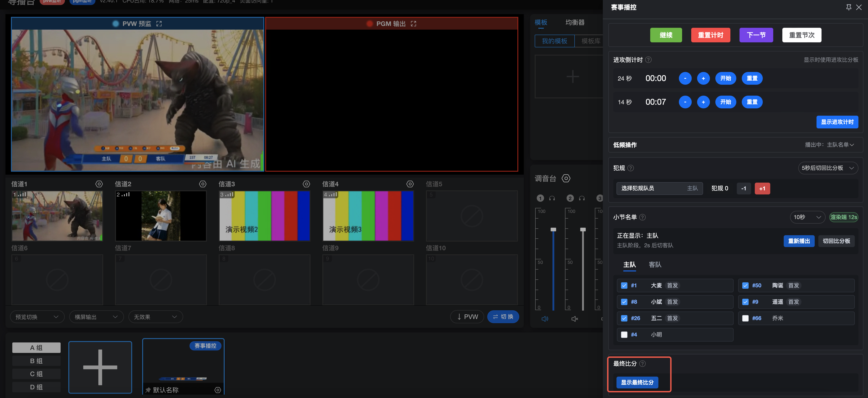Image resolution: width=868 pixels, height=398 pixels.
Task: Check player #4 小明
Action: click(x=624, y=335)
